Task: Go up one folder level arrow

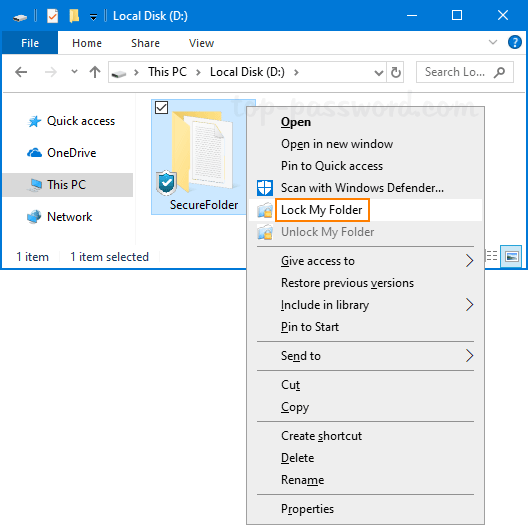Action: pyautogui.click(x=95, y=72)
